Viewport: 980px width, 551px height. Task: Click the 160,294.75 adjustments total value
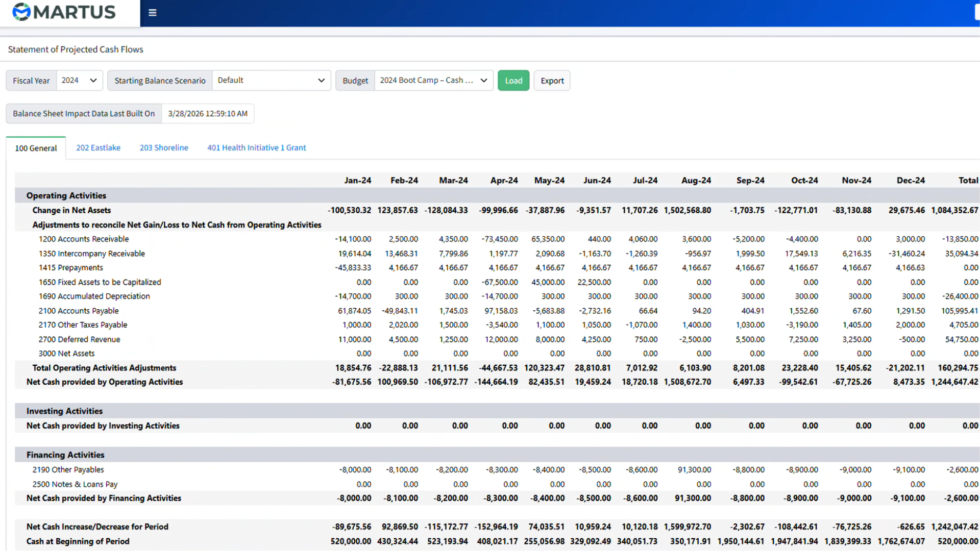pyautogui.click(x=958, y=368)
